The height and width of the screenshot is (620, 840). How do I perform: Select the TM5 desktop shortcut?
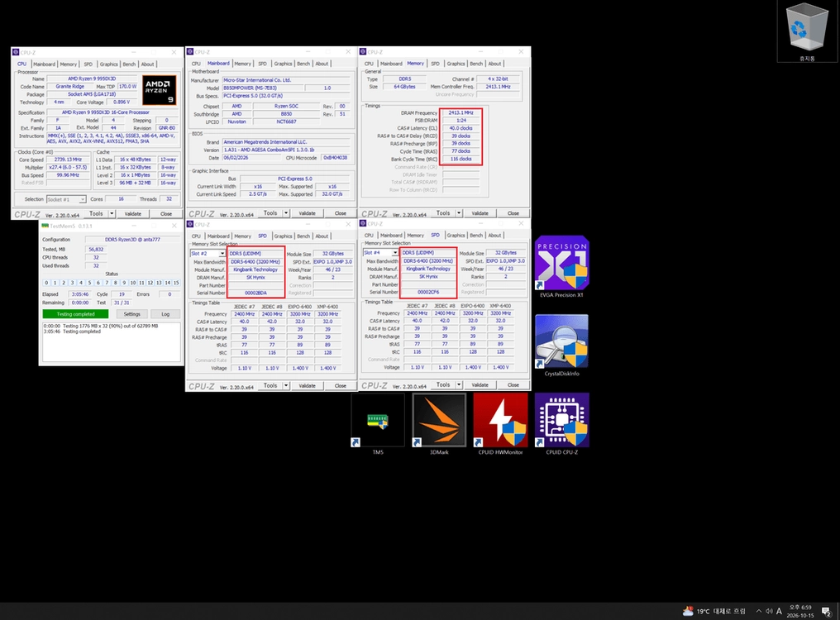[x=378, y=424]
